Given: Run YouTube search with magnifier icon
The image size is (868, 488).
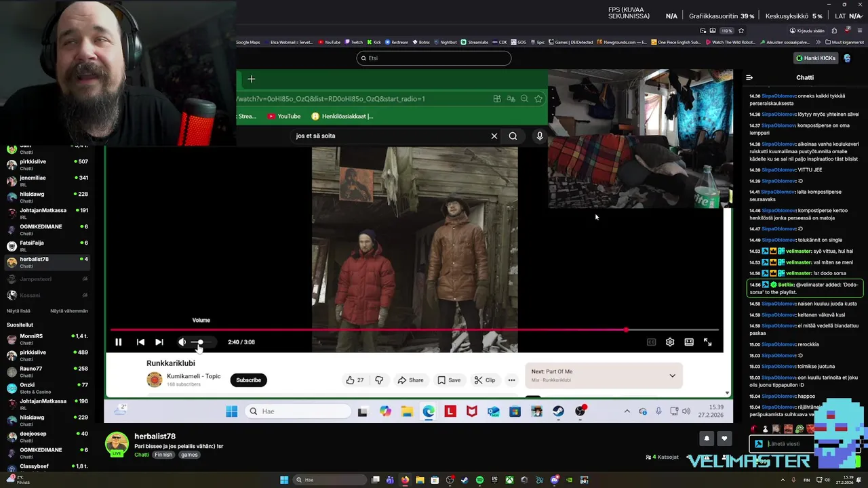Looking at the screenshot, I should click(513, 136).
